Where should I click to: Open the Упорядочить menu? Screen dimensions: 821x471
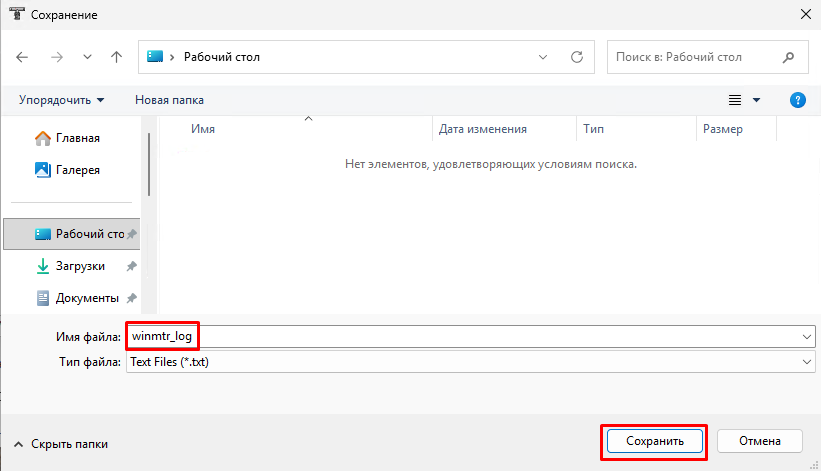click(61, 100)
